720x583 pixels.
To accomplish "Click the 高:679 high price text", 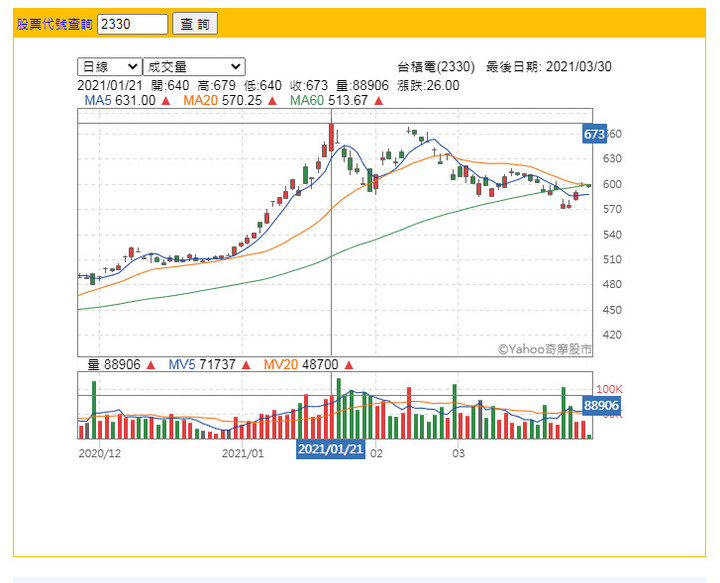I will [217, 85].
